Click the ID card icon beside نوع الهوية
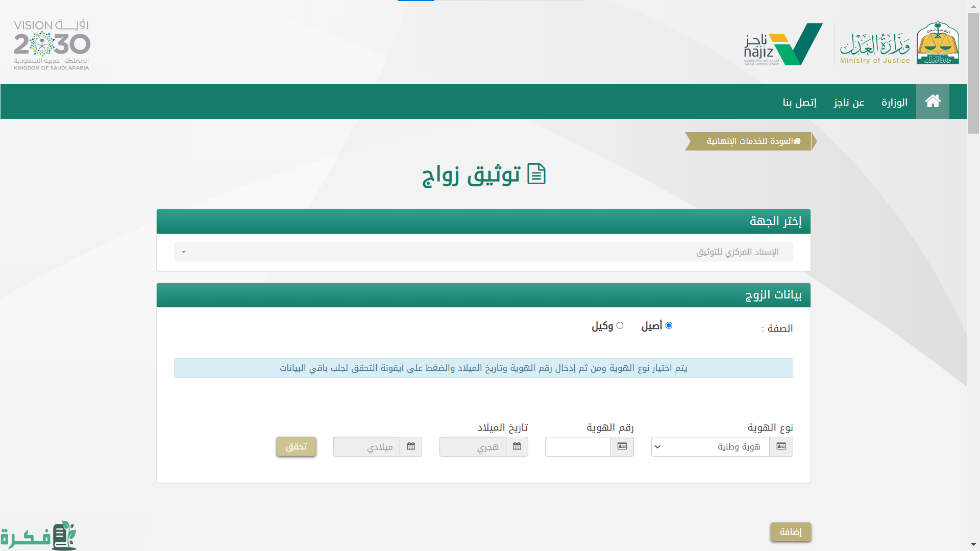Screen dimensions: 980x551 coord(781,446)
